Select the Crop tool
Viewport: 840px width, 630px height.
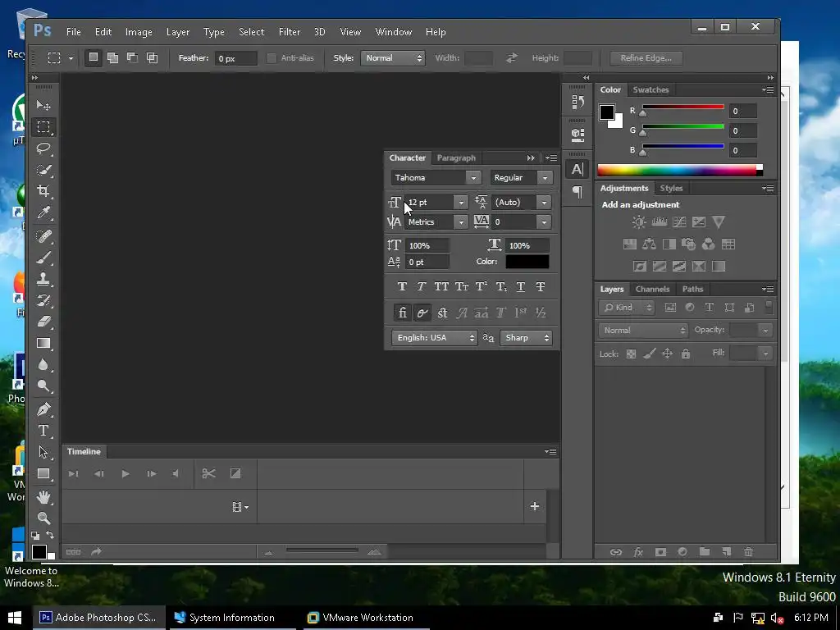pos(43,191)
